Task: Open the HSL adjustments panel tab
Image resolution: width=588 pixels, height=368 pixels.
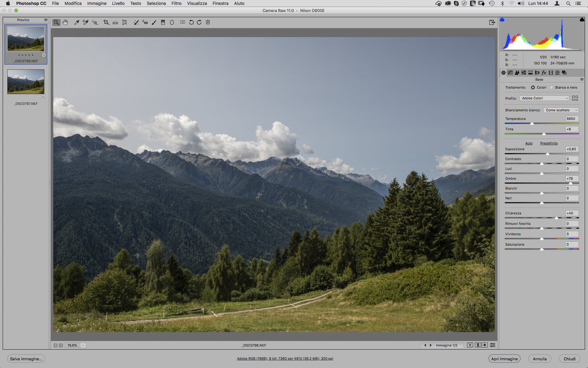Action: (524, 73)
